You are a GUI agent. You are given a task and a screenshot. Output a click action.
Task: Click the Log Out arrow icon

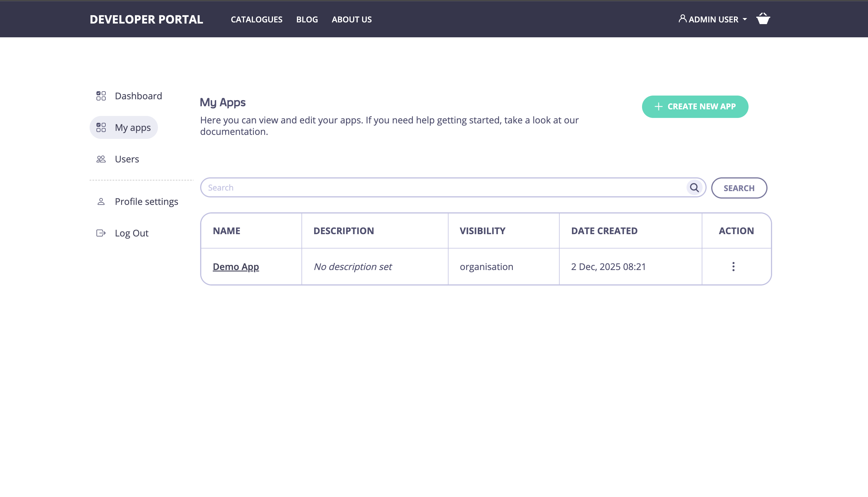click(x=101, y=233)
